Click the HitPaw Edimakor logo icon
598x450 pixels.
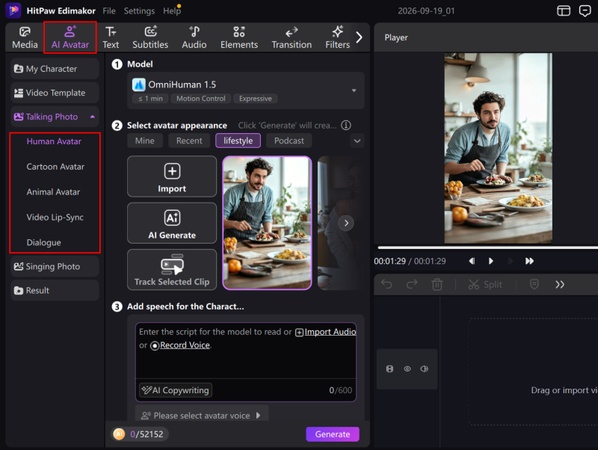click(x=13, y=10)
